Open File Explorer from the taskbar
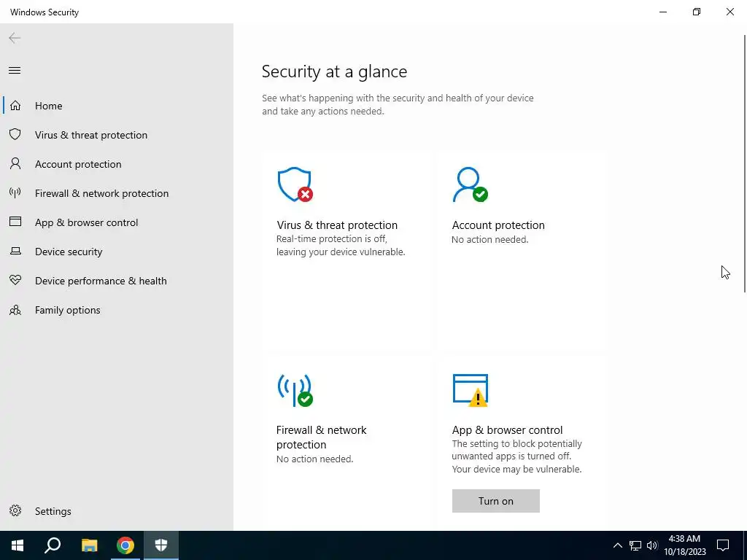This screenshot has width=747, height=560. click(x=89, y=545)
